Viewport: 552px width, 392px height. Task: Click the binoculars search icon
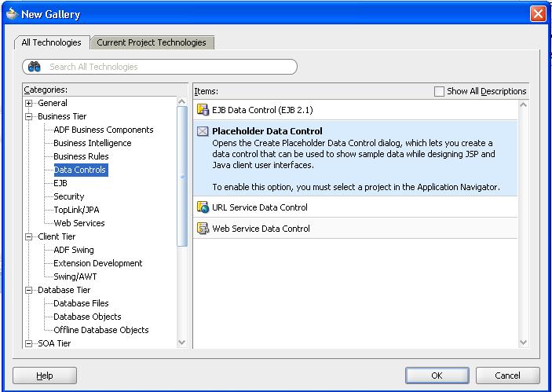(x=34, y=67)
